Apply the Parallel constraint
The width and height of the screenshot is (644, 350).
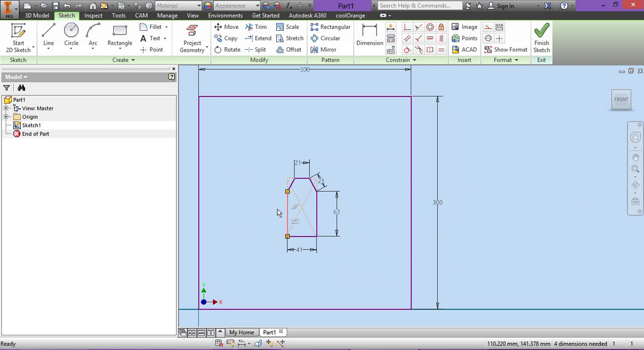(407, 38)
